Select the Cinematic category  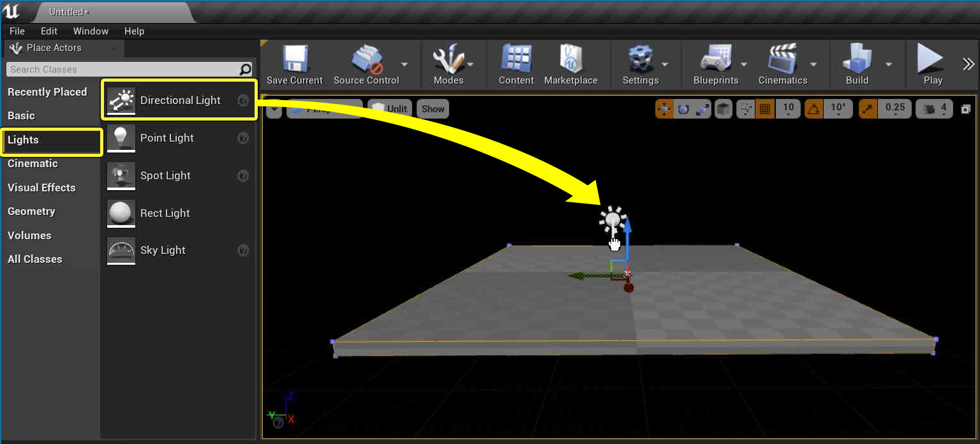33,163
